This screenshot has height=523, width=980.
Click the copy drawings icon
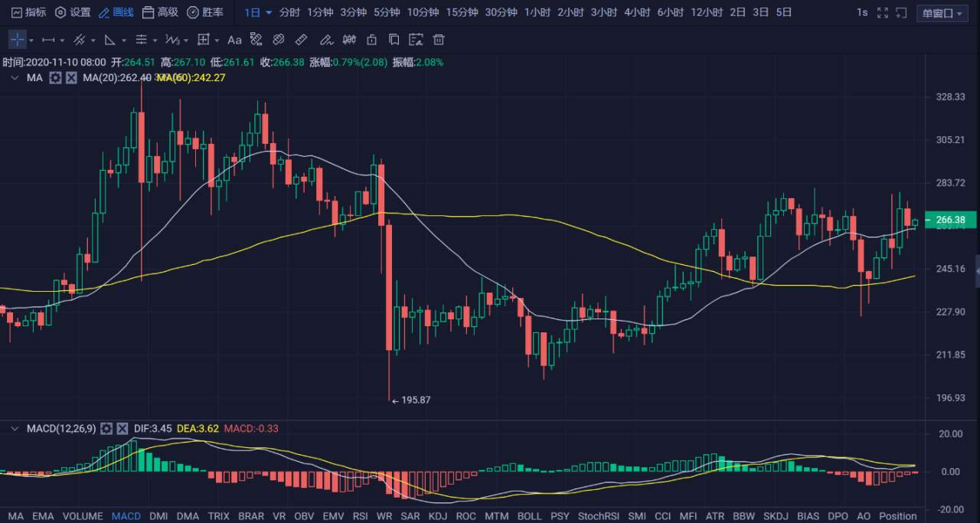394,40
